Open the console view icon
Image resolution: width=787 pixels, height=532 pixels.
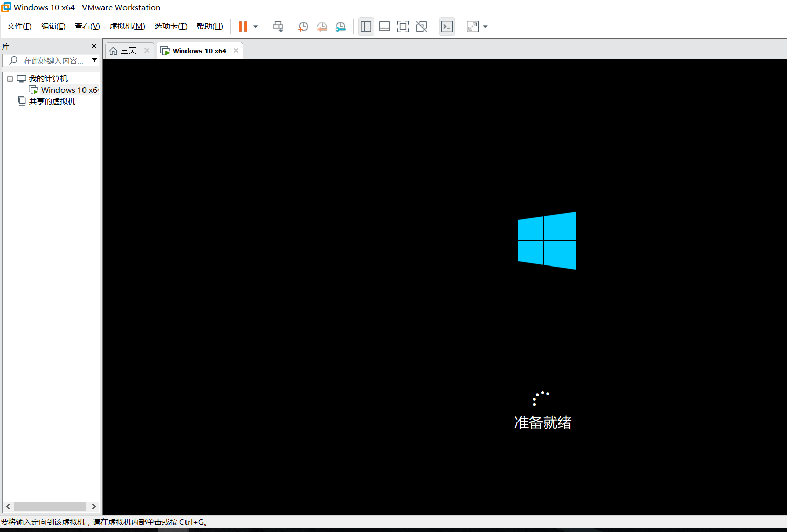[x=447, y=27]
